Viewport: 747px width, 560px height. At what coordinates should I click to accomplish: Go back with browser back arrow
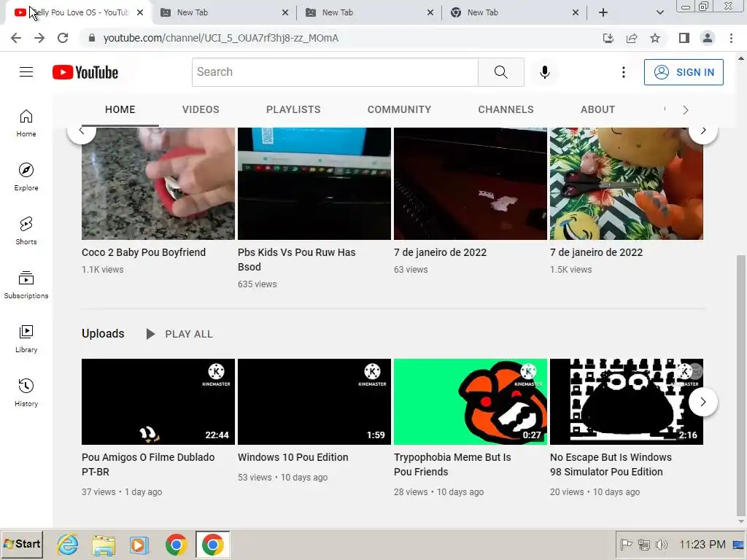click(16, 38)
